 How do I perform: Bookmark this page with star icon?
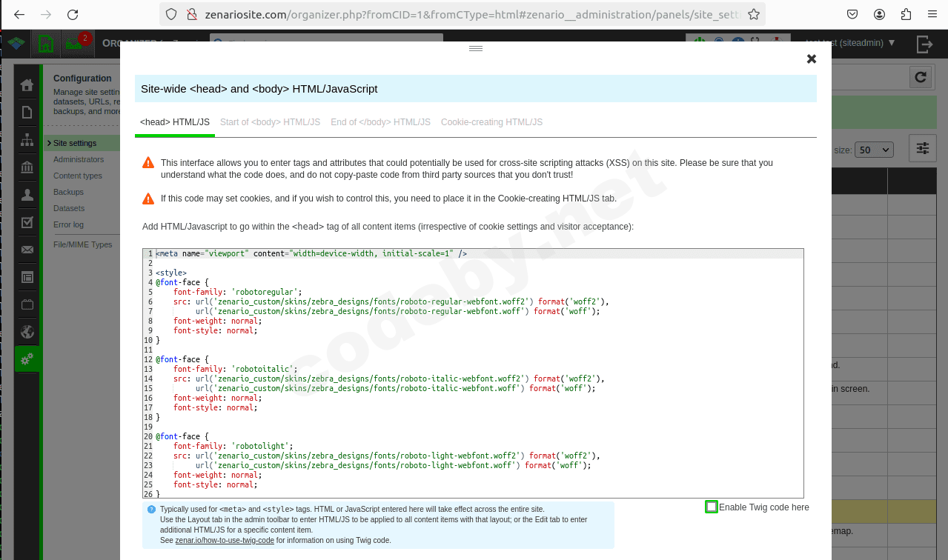point(753,14)
